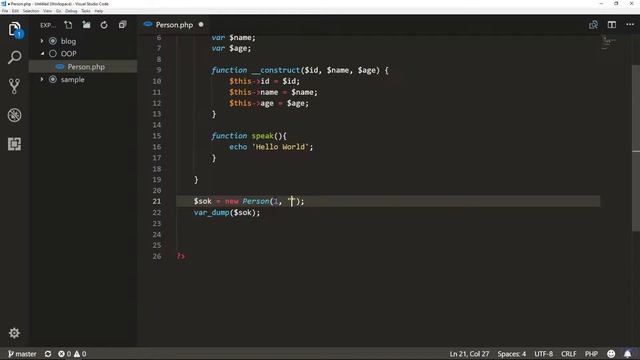Switch to the Person.php editor tab
The image size is (640, 360).
click(173, 25)
